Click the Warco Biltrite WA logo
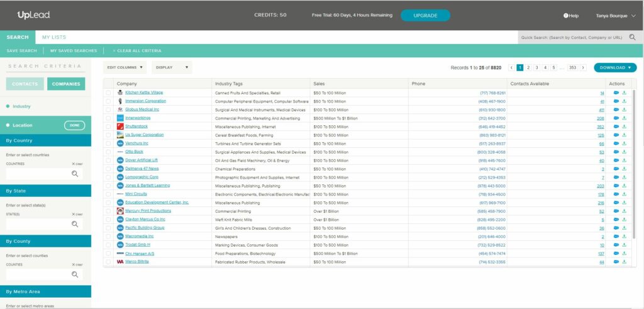The width and height of the screenshot is (644, 309). tap(120, 262)
